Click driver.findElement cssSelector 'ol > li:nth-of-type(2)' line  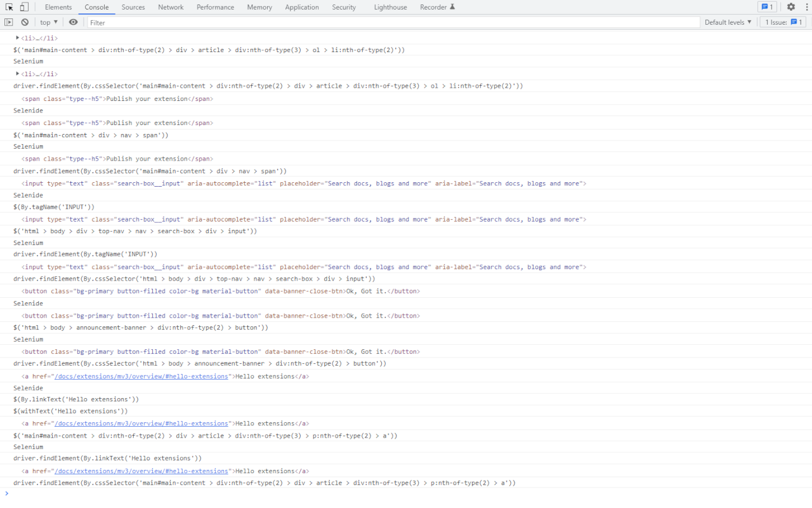point(268,86)
